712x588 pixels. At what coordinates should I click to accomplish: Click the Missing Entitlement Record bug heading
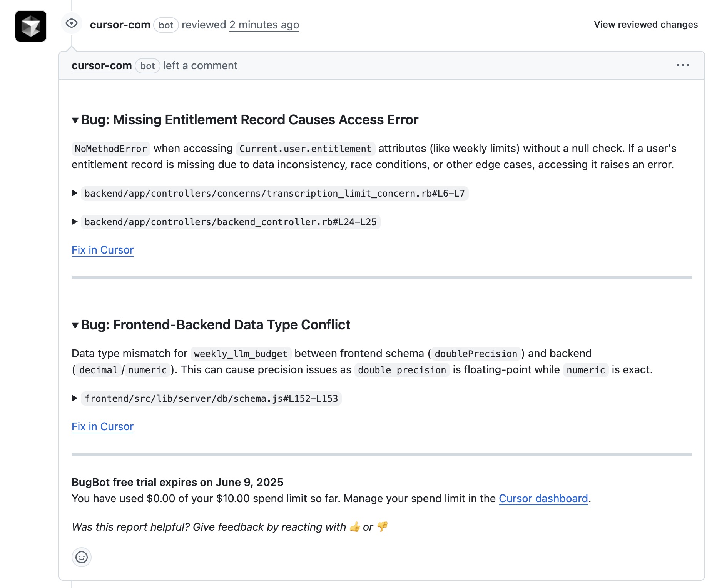click(249, 120)
